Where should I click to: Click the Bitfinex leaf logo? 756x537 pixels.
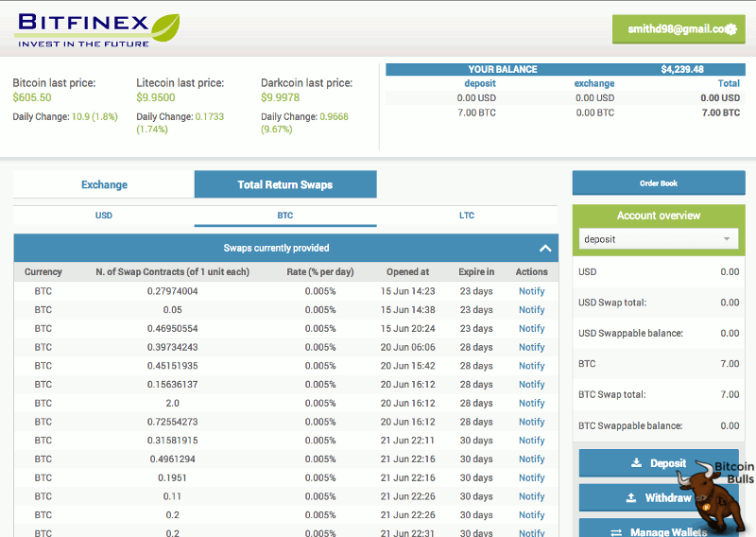(x=165, y=27)
